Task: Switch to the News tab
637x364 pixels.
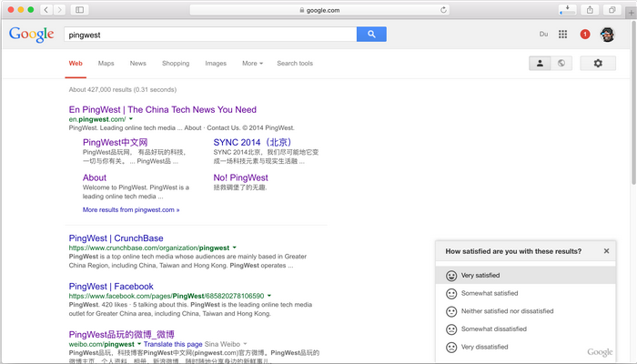Action: pyautogui.click(x=137, y=64)
